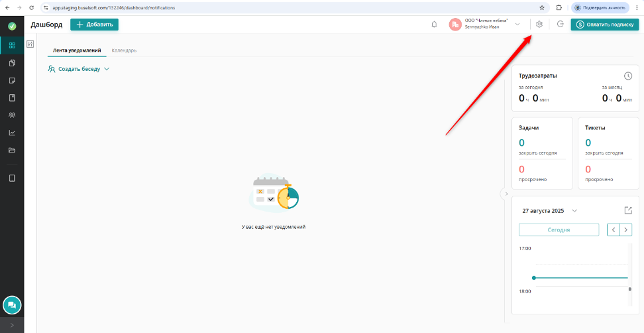Open browser extensions puzzle icon
This screenshot has height=333, width=644.
(x=559, y=7)
